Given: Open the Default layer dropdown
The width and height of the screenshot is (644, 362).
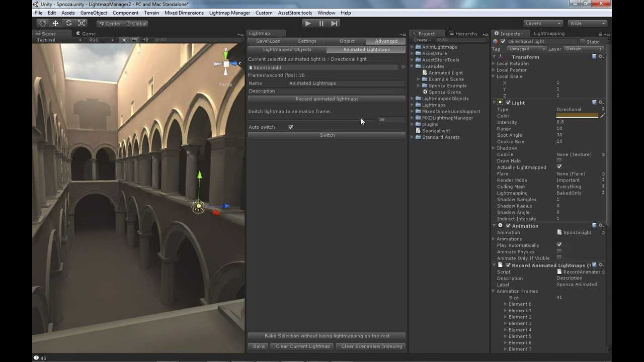Looking at the screenshot, I should (x=584, y=49).
